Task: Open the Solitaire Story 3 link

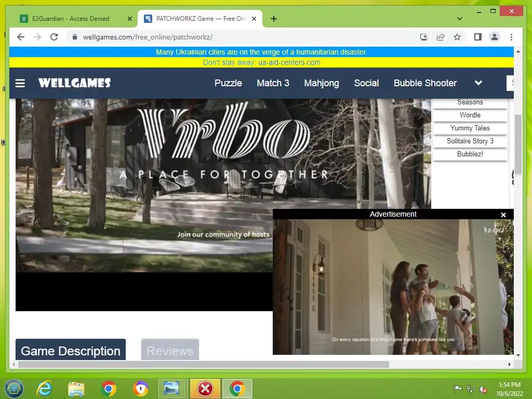Action: tap(470, 141)
